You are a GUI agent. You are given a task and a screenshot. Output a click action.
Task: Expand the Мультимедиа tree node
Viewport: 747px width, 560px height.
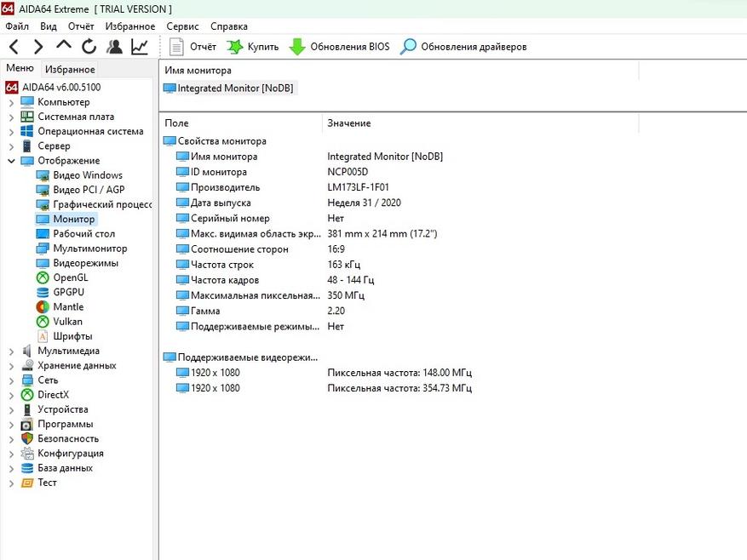[x=11, y=351]
